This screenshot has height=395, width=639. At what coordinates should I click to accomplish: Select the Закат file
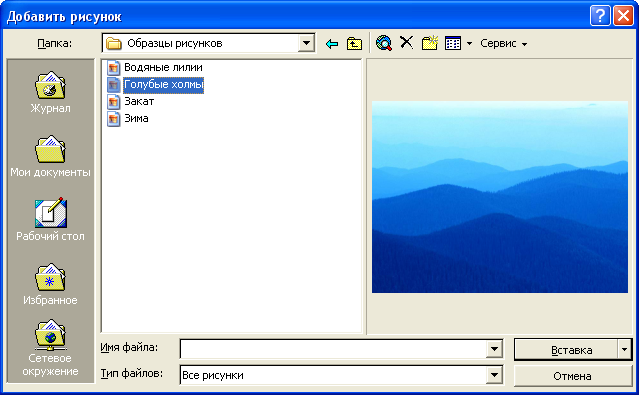[139, 102]
